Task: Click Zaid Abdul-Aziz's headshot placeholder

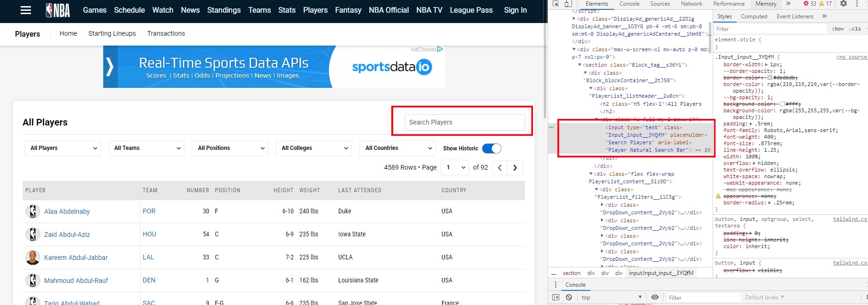Action: [33, 235]
